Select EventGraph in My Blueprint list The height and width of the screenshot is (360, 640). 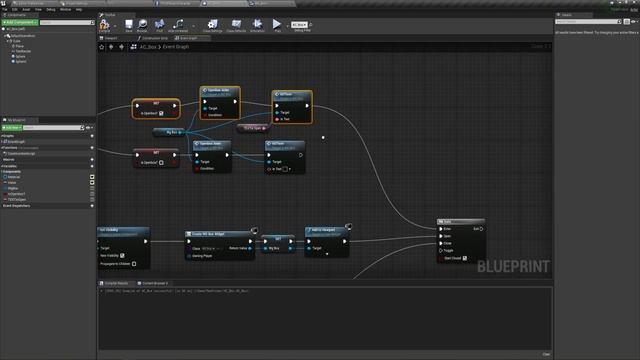tap(16, 142)
